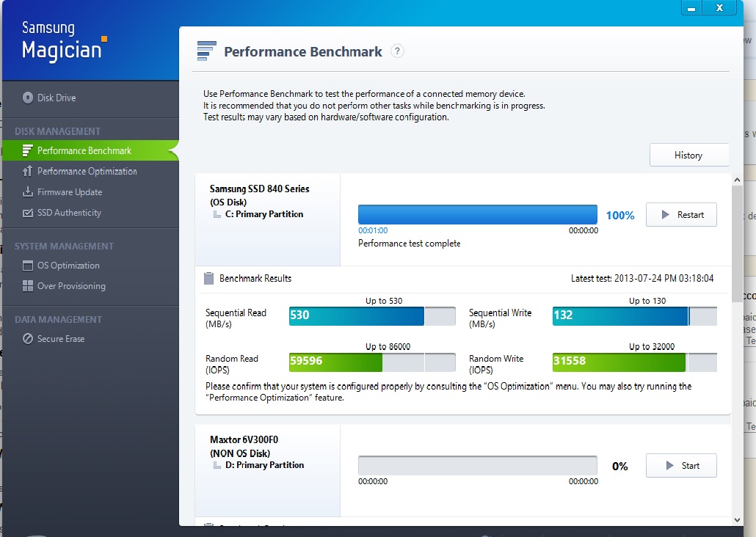The image size is (756, 537).
Task: Click the 100% progress label
Action: tap(620, 216)
